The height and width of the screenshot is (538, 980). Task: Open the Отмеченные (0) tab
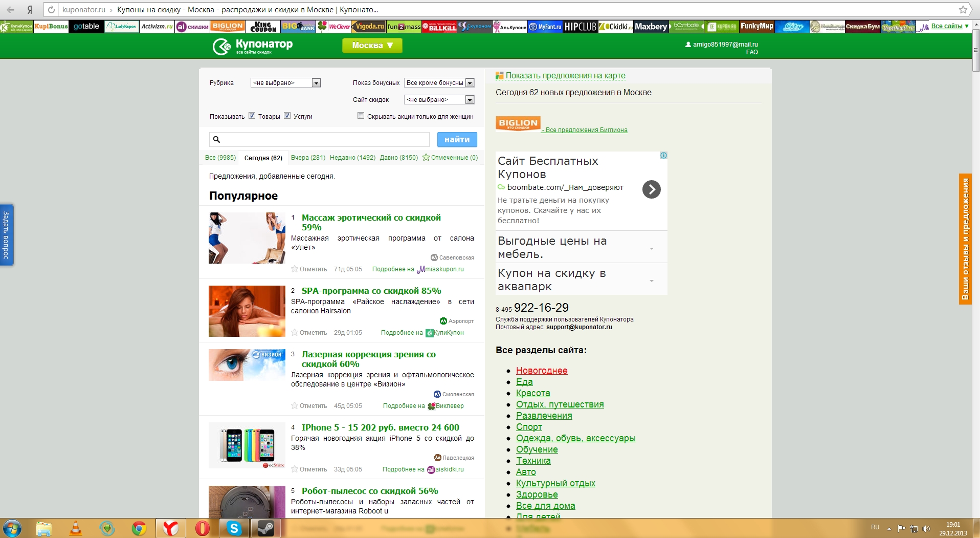pyautogui.click(x=450, y=158)
